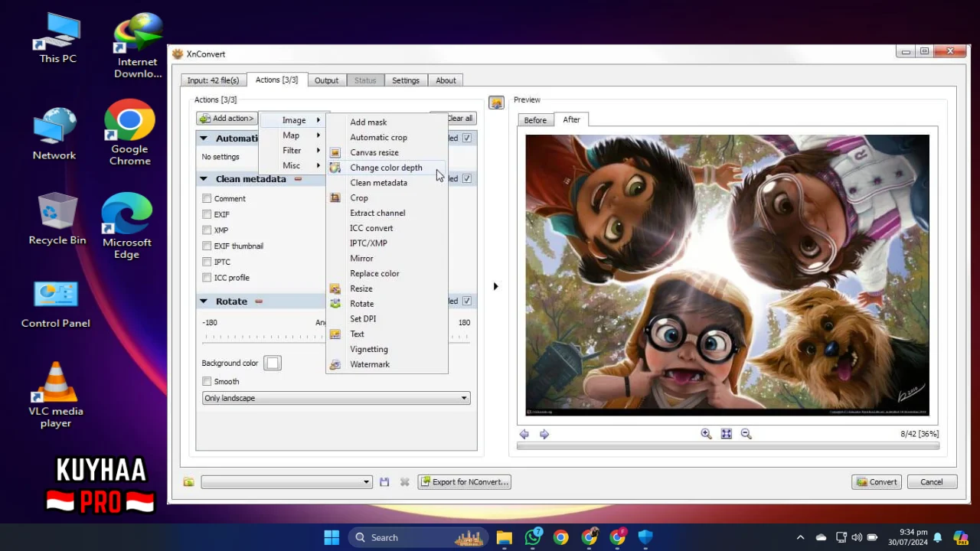This screenshot has height=551, width=980.
Task: Collapse the Rotate section
Action: (x=204, y=302)
